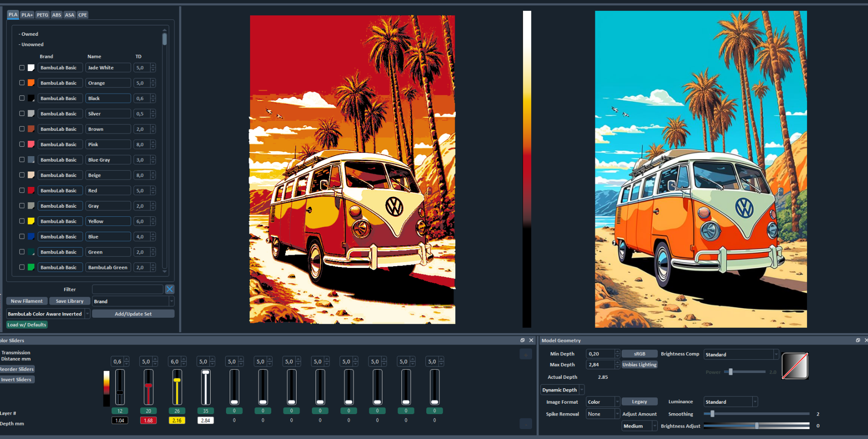Screen dimensions: 868x439
Task: Click the Blue filament color swatch
Action: coord(31,237)
